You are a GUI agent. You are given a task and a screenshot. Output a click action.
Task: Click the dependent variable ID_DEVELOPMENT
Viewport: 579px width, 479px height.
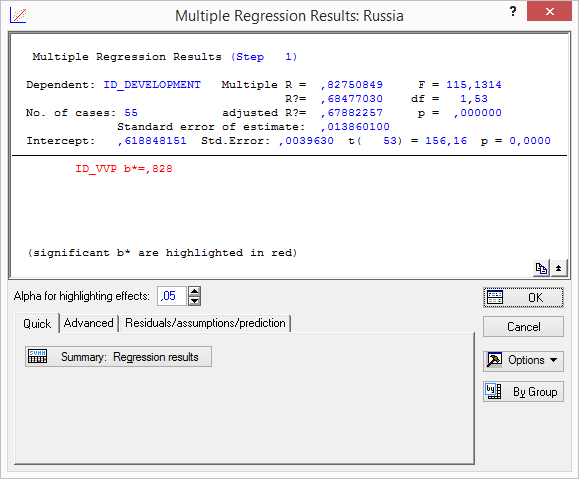click(152, 85)
